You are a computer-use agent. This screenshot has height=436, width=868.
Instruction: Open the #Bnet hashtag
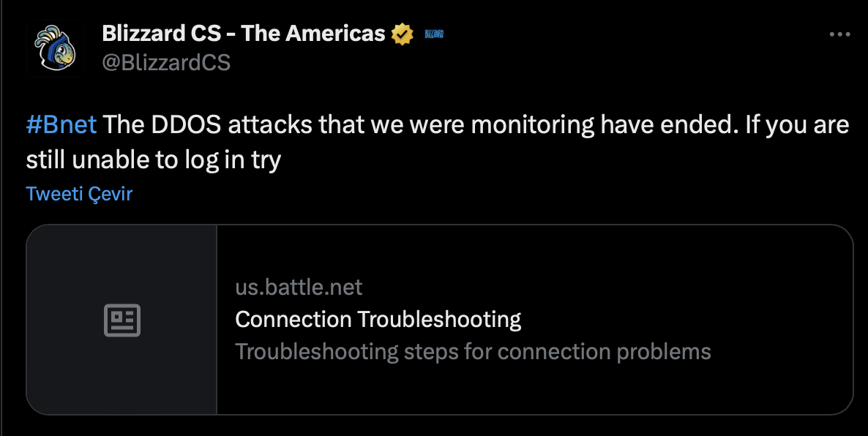pos(61,125)
